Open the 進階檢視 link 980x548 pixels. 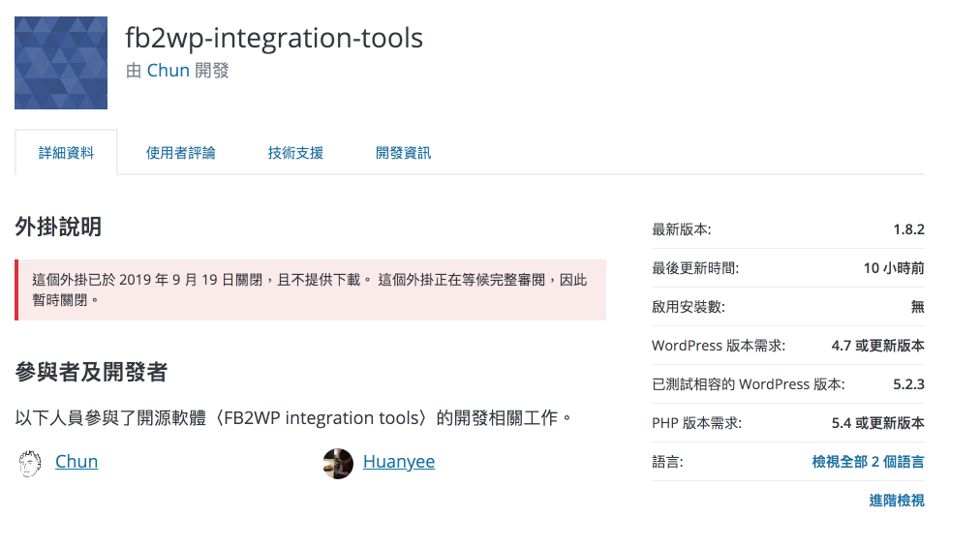coord(897,501)
